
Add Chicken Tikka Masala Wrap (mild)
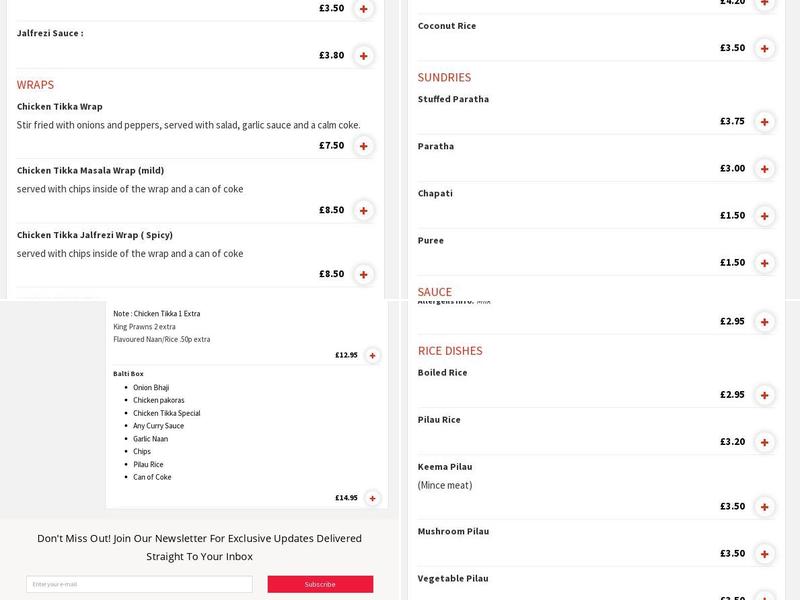pyautogui.click(x=363, y=211)
